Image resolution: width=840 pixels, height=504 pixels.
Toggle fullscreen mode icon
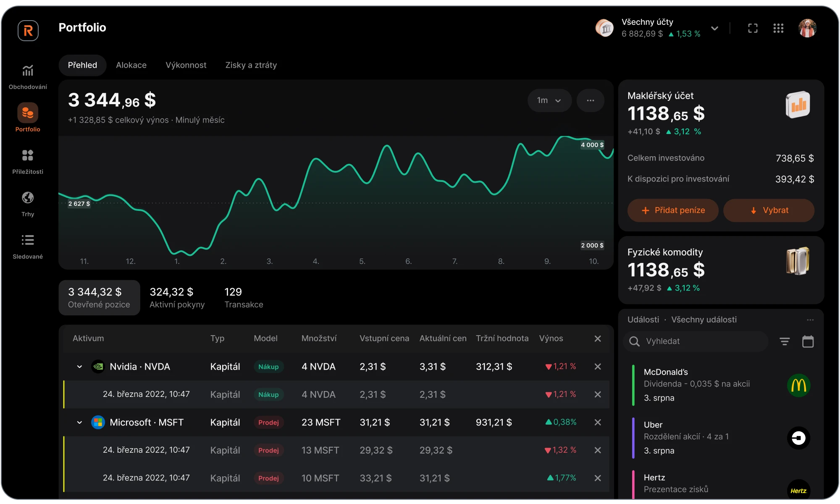click(753, 29)
